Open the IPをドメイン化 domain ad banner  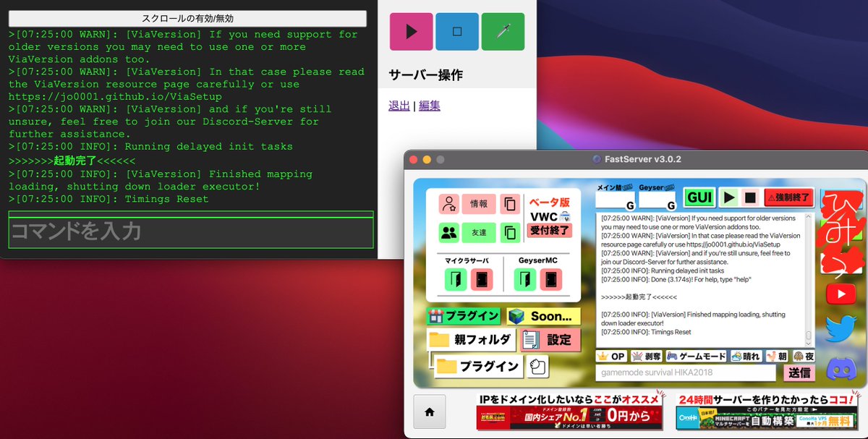(569, 411)
